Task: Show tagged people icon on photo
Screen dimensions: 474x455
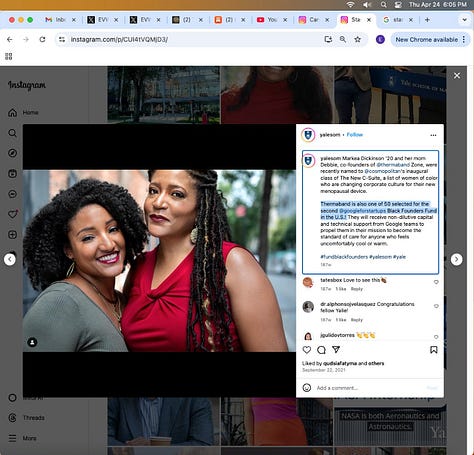Action: point(32,342)
